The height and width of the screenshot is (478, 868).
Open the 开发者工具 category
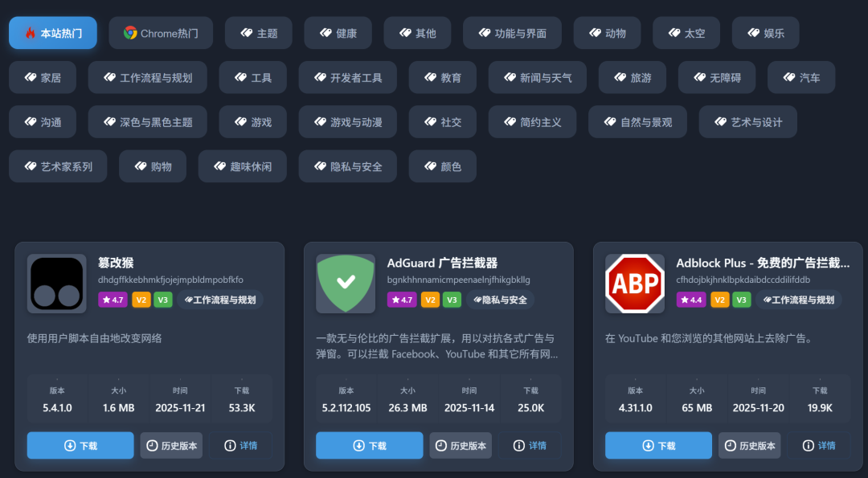[x=348, y=77]
